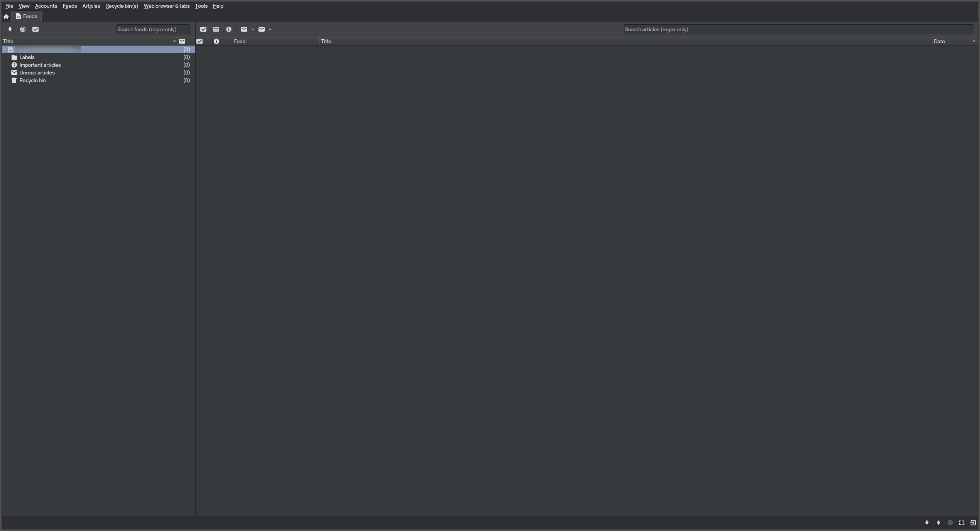Viewport: 980px width, 531px height.
Task: Click mark all articles read toolbar icon
Action: [x=35, y=29]
